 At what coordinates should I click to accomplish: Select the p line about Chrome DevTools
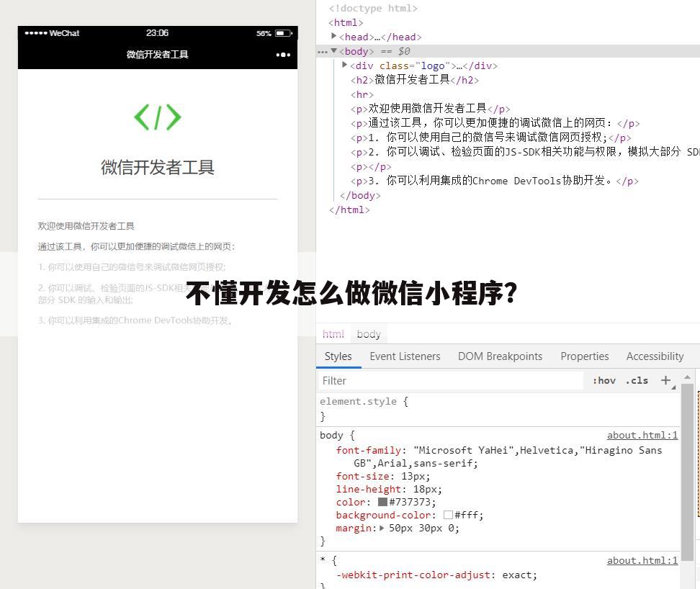pos(494,181)
